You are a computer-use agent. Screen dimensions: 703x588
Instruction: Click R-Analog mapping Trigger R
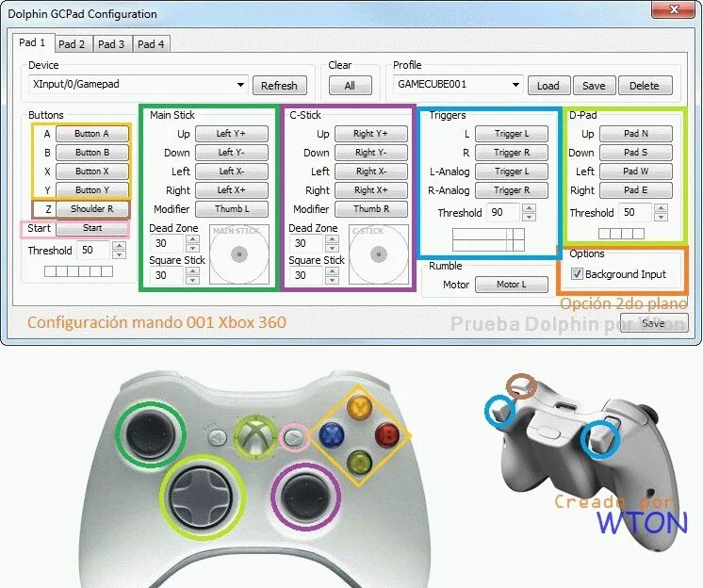tap(512, 190)
